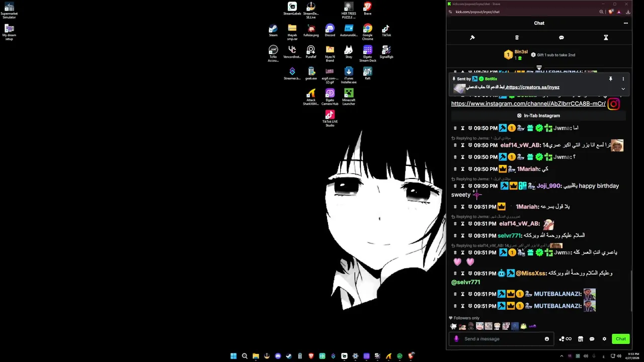Ban @MissXss using the ban icon

click(470, 274)
